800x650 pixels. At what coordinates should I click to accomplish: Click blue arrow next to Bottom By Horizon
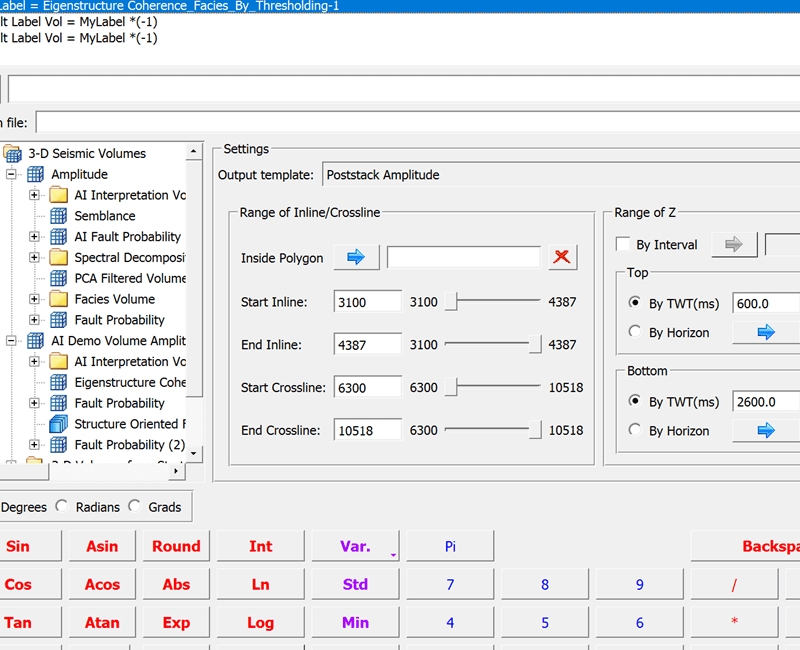click(766, 431)
